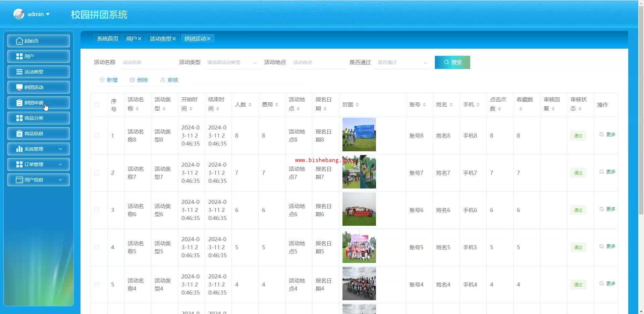Close the 活动类型 tab with its X

(x=174, y=39)
